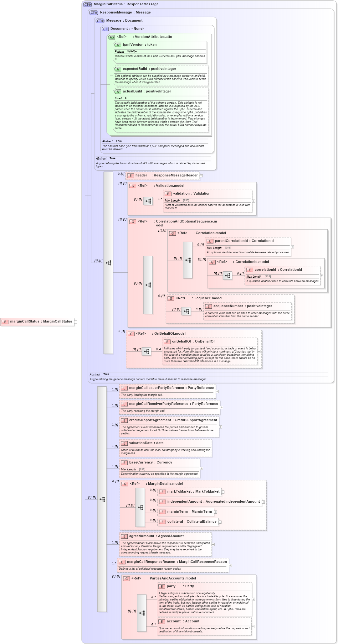Click the sequence compositor in Validation.model
338x644 pixels.
tap(148, 201)
